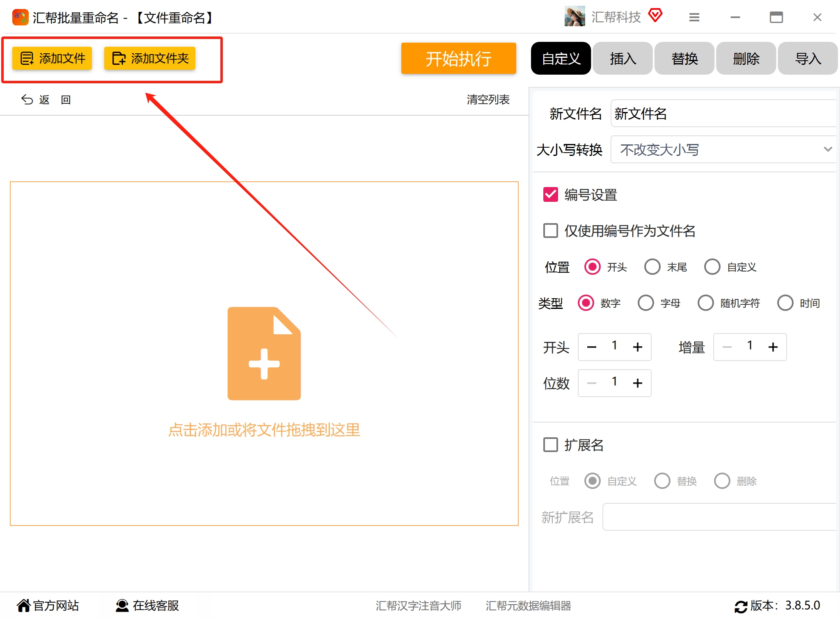Select 数字 type radio button
This screenshot has width=840, height=619.
point(586,303)
